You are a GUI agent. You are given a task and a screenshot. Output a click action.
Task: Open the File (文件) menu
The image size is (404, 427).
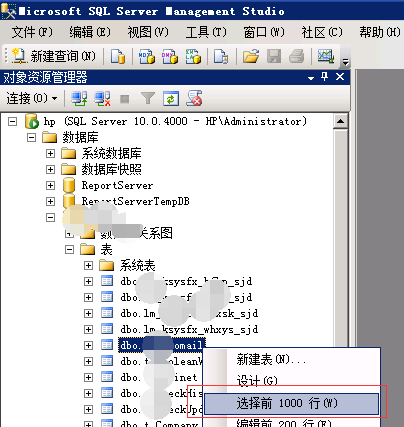(32, 32)
